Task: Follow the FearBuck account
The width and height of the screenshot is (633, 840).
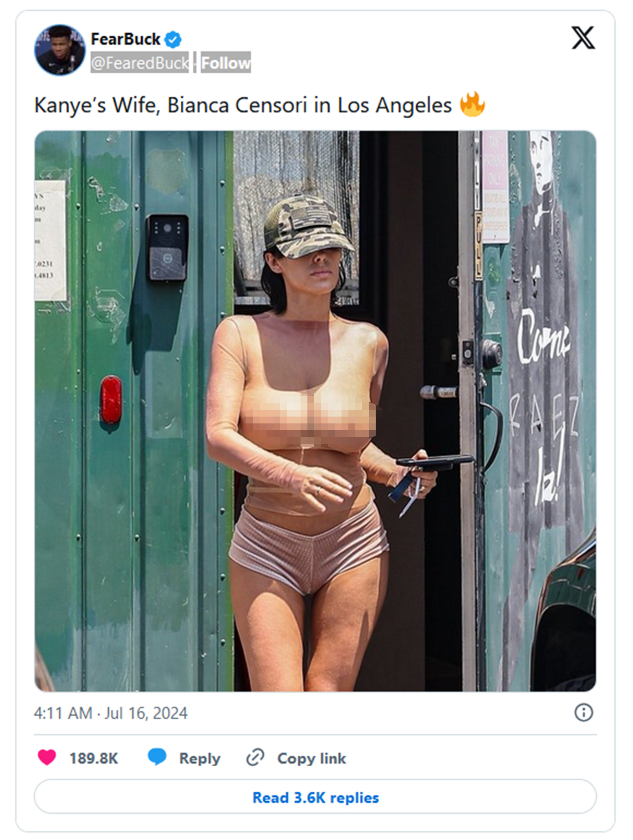Action: [x=226, y=63]
